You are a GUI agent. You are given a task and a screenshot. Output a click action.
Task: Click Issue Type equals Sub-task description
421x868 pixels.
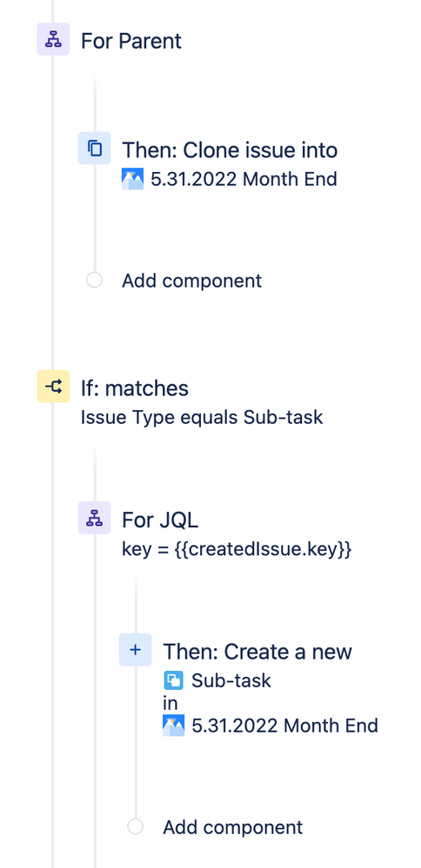202,417
